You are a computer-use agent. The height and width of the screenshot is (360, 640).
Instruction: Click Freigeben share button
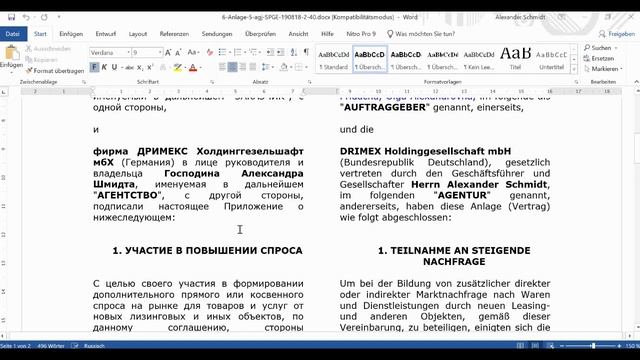tap(617, 34)
